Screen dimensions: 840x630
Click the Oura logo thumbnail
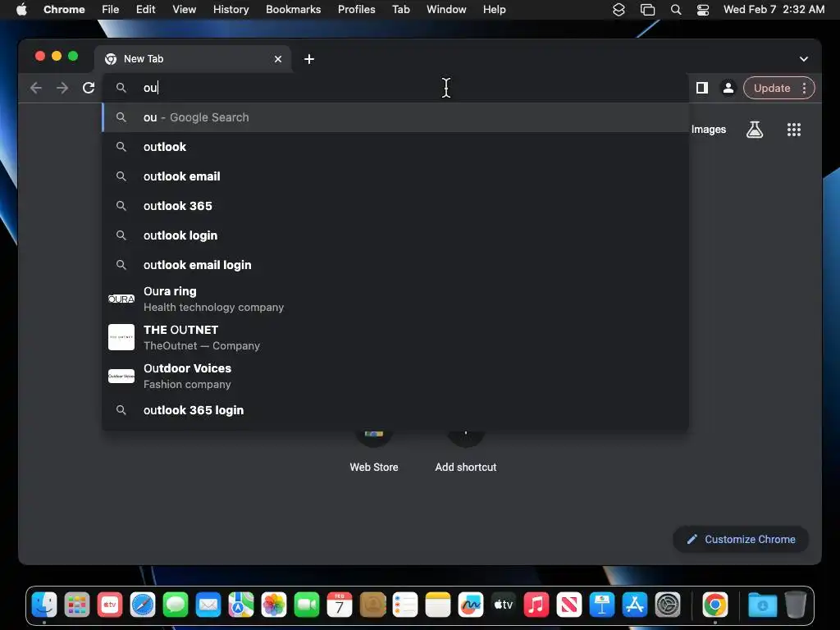tap(121, 299)
